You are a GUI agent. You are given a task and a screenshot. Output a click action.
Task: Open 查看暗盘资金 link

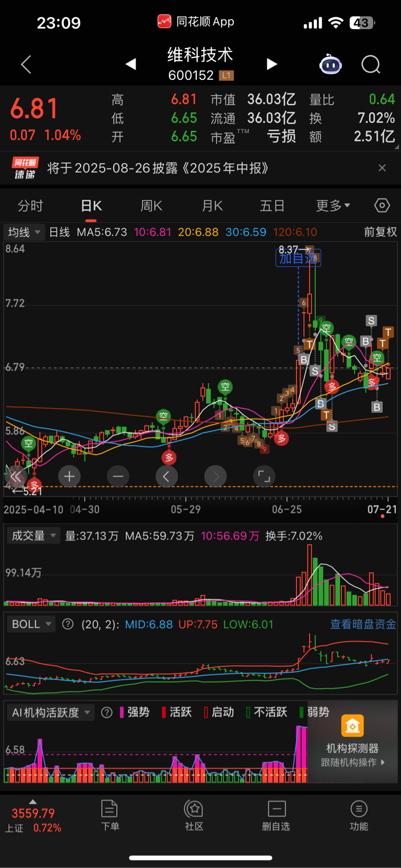click(x=363, y=624)
